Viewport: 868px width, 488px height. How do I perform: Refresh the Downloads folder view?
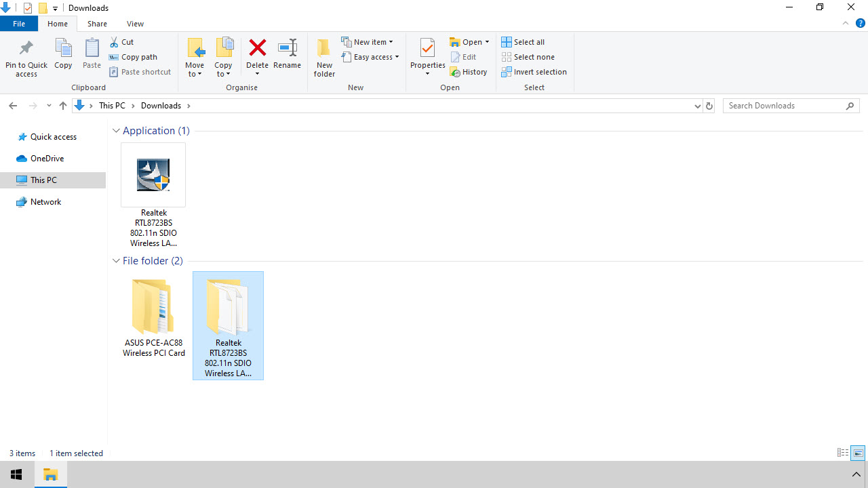pos(709,106)
